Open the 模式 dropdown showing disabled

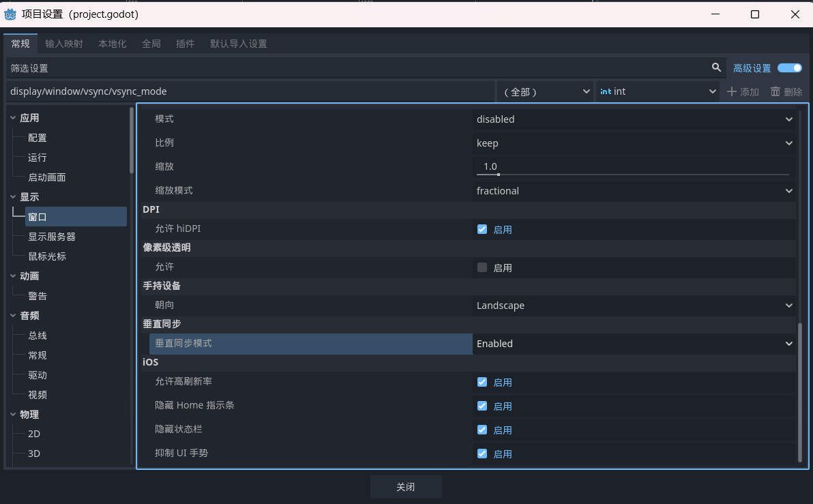634,119
